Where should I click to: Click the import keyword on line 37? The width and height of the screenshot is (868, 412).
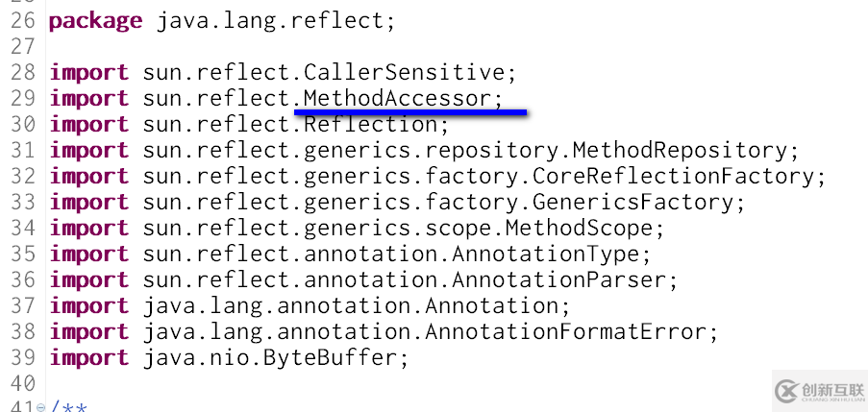pyautogui.click(x=88, y=305)
